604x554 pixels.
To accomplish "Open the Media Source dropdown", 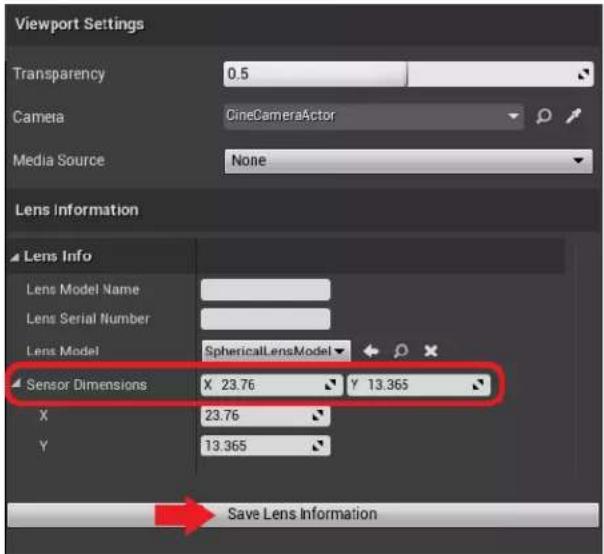I will (x=408, y=161).
